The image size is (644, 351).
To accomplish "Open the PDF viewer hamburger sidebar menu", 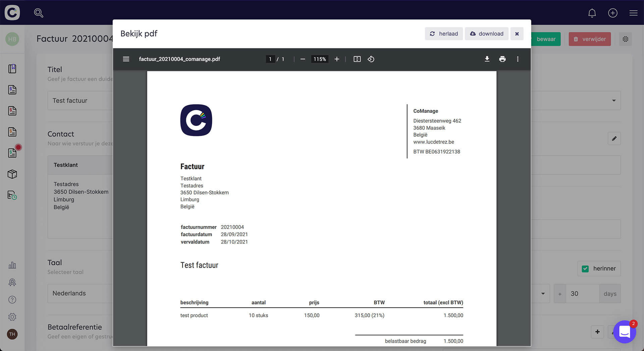I will (x=126, y=59).
